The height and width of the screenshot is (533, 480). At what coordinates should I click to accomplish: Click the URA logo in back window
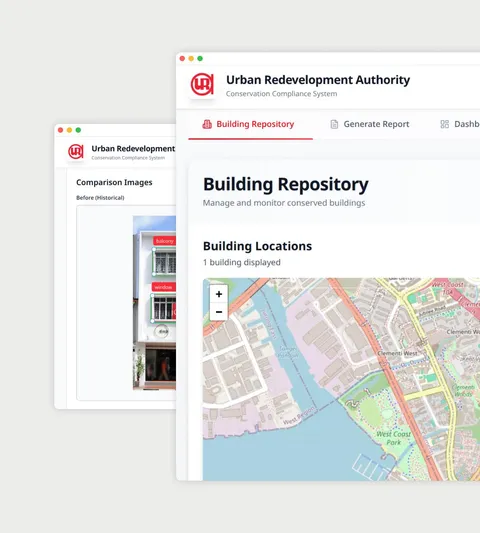(76, 152)
